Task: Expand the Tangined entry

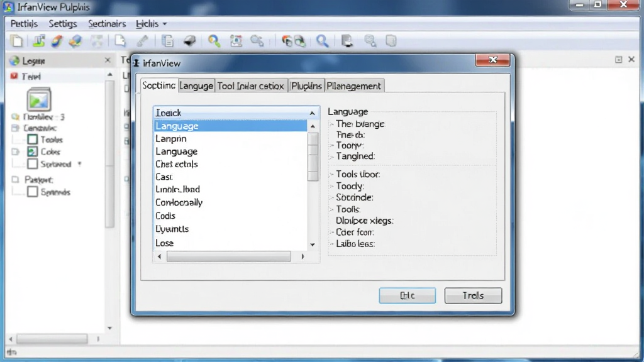Action: point(331,156)
